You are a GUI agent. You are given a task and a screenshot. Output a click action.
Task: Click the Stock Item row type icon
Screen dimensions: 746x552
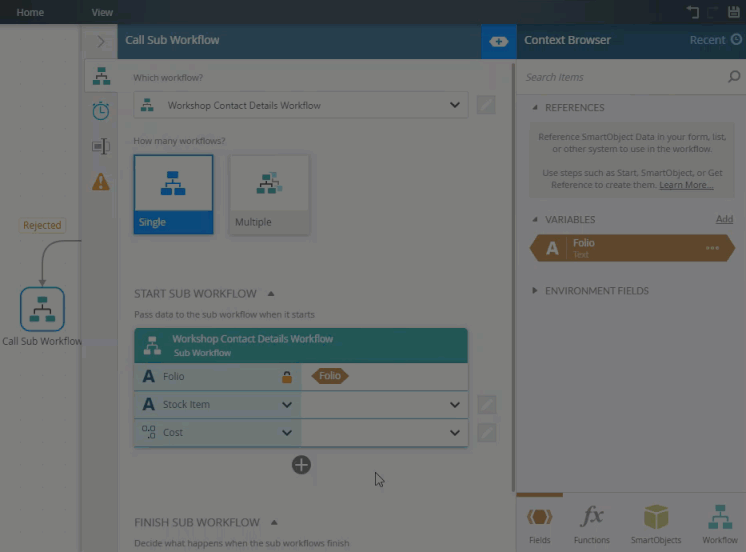click(x=148, y=404)
